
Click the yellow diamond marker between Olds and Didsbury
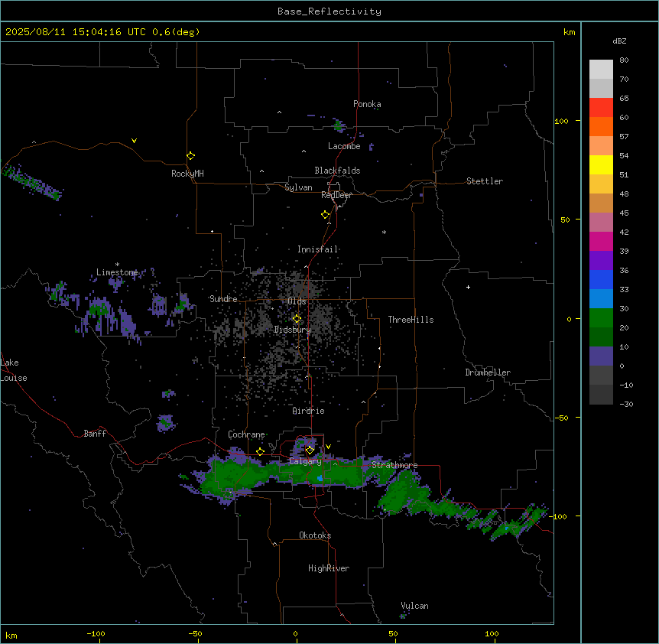(297, 319)
